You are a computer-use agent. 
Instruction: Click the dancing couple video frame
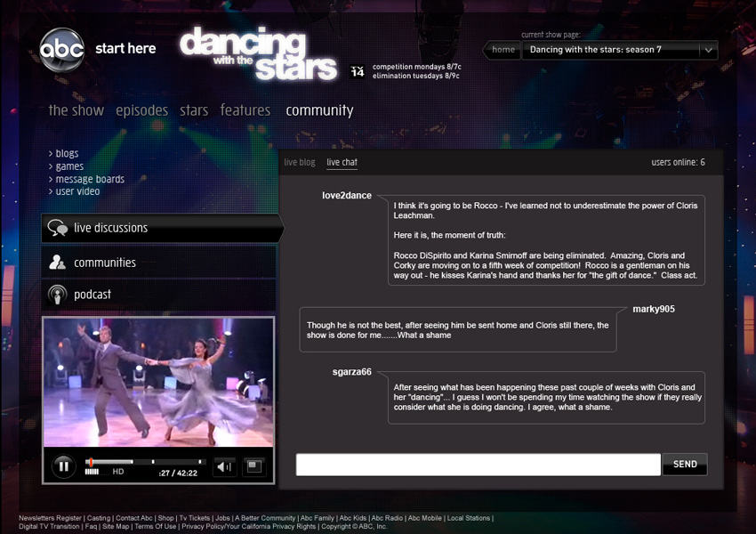coord(158,382)
